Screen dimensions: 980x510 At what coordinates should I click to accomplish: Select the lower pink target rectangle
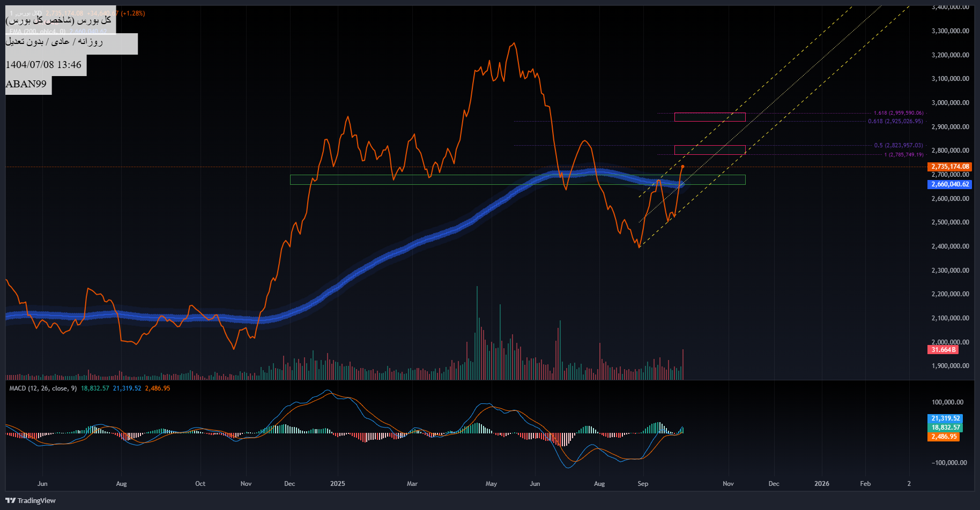click(709, 150)
